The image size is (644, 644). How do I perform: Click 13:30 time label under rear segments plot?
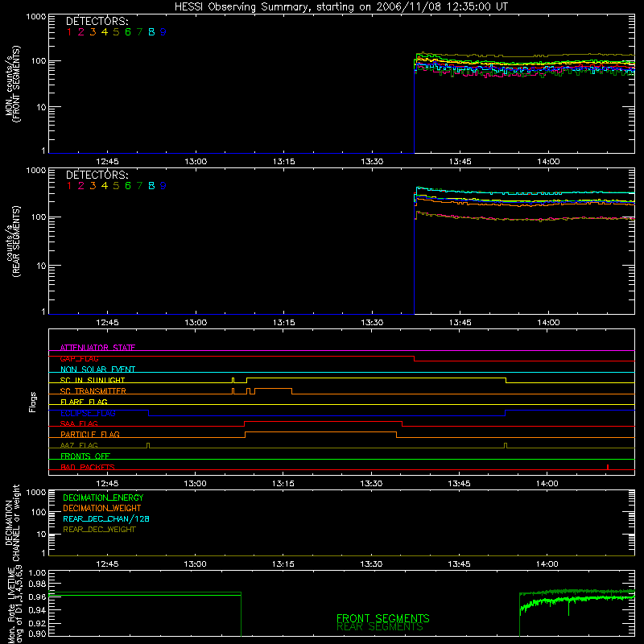point(372,323)
